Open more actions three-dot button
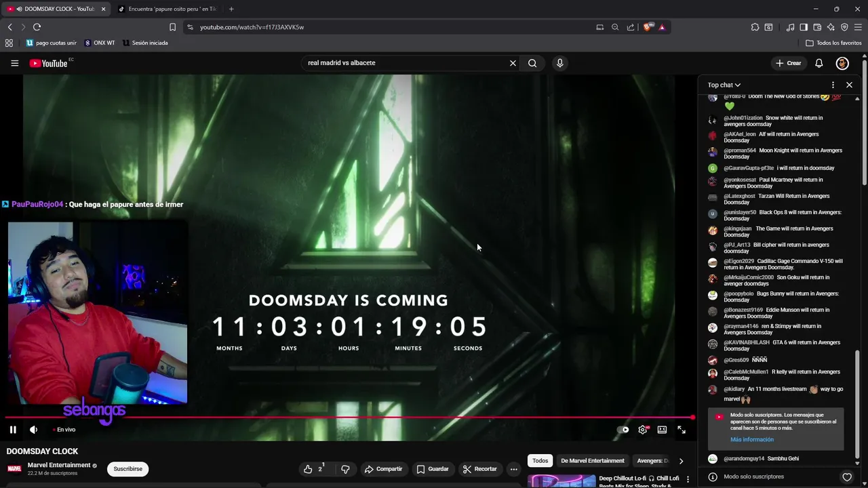 (x=513, y=469)
